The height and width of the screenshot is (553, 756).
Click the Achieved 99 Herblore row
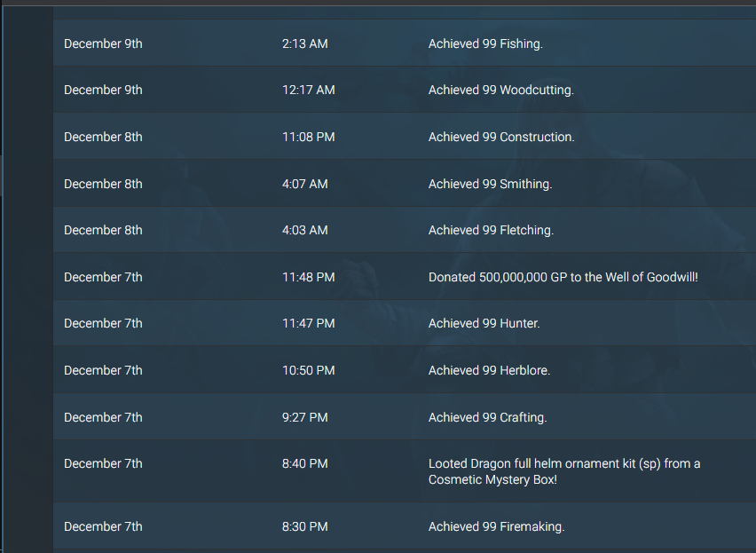[405, 370]
